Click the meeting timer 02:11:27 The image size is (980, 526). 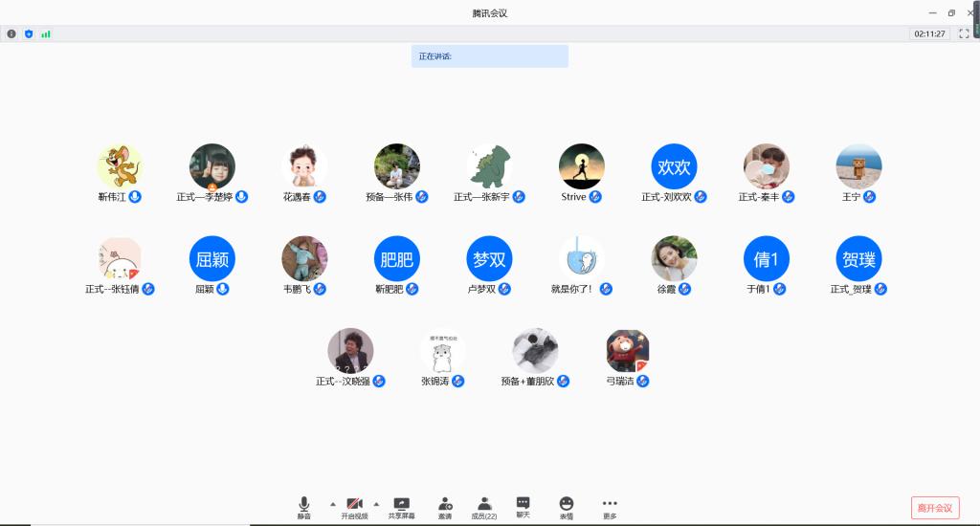pyautogui.click(x=929, y=33)
